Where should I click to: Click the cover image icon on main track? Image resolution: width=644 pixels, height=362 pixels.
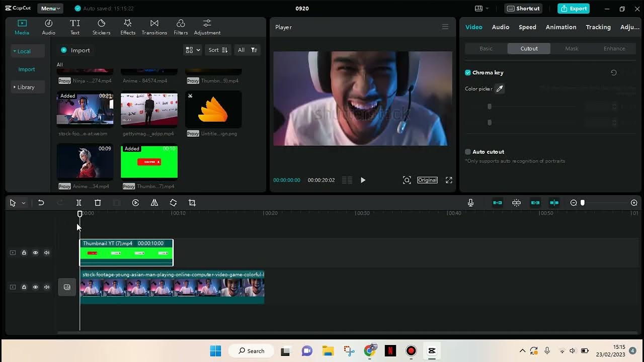point(67,287)
